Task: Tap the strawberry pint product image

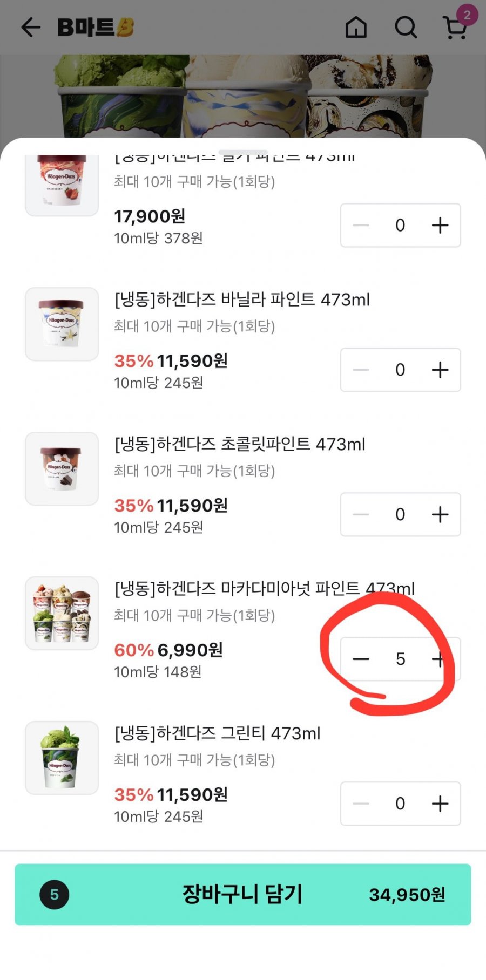Action: point(62,185)
